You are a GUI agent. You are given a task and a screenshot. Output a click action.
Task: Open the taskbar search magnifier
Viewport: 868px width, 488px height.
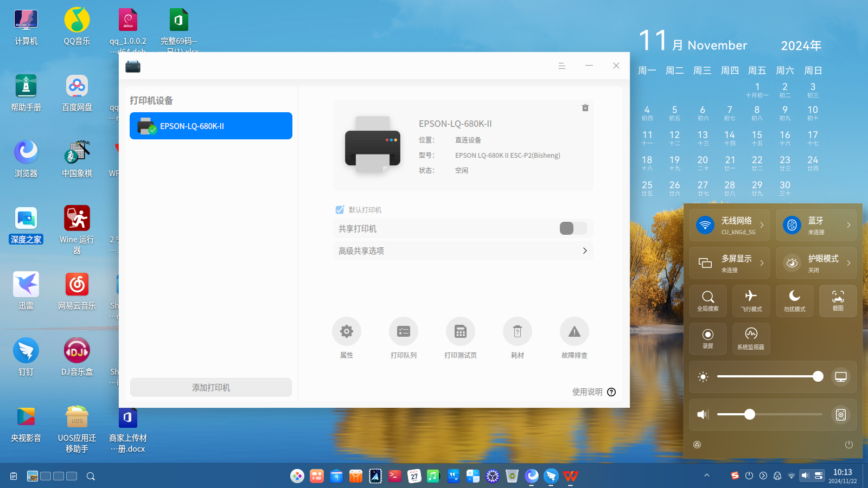[91, 476]
